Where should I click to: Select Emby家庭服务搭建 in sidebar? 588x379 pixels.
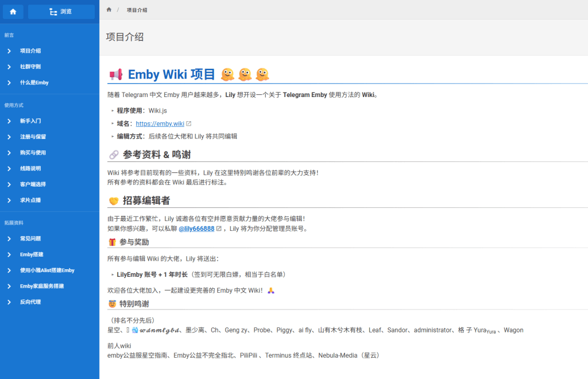click(42, 286)
